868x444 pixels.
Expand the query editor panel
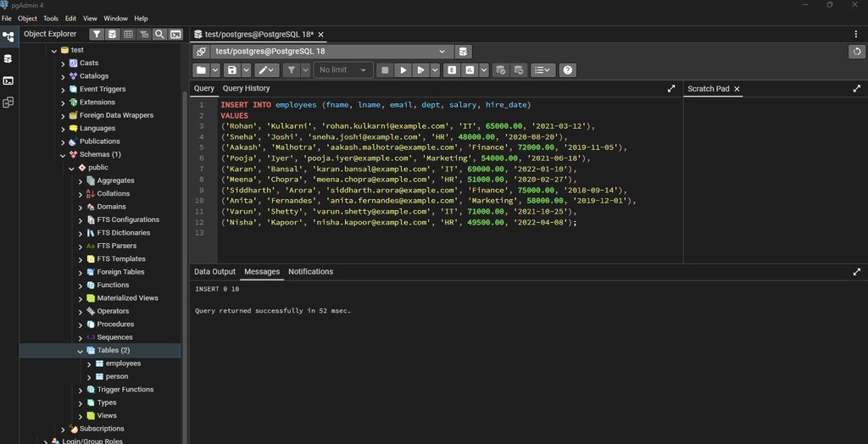click(x=671, y=89)
